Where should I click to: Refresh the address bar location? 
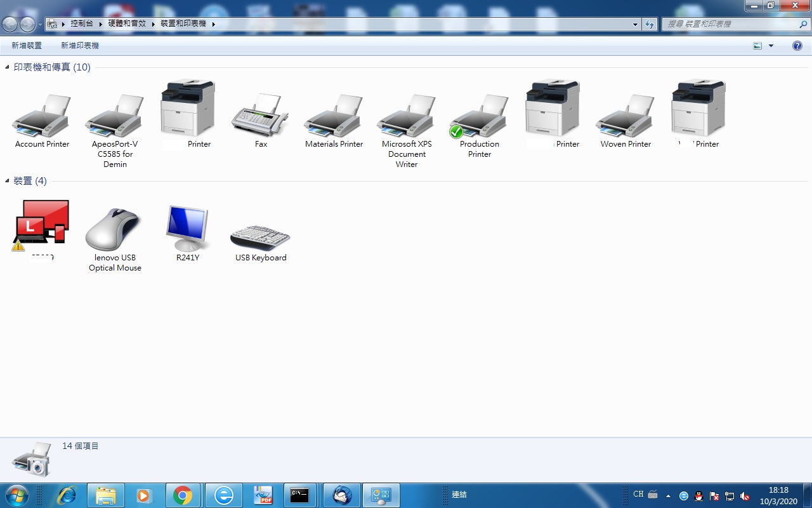(649, 24)
